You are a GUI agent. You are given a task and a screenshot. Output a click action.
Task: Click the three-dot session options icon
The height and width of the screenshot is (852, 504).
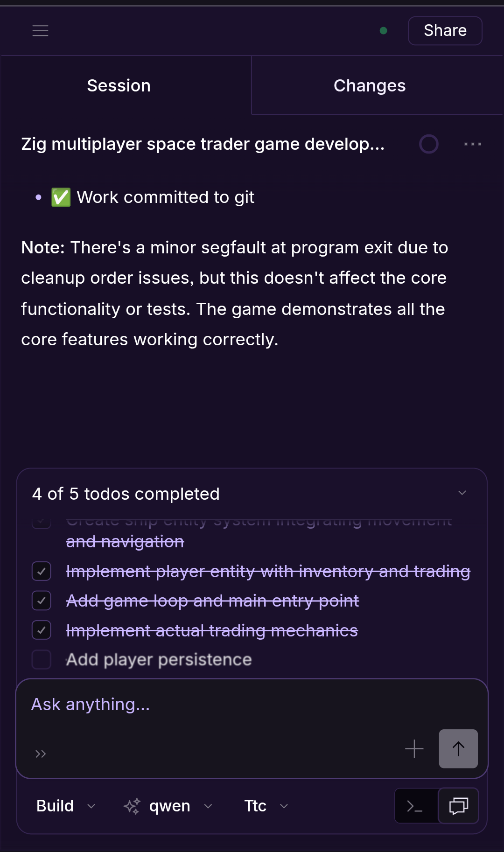coord(473,144)
